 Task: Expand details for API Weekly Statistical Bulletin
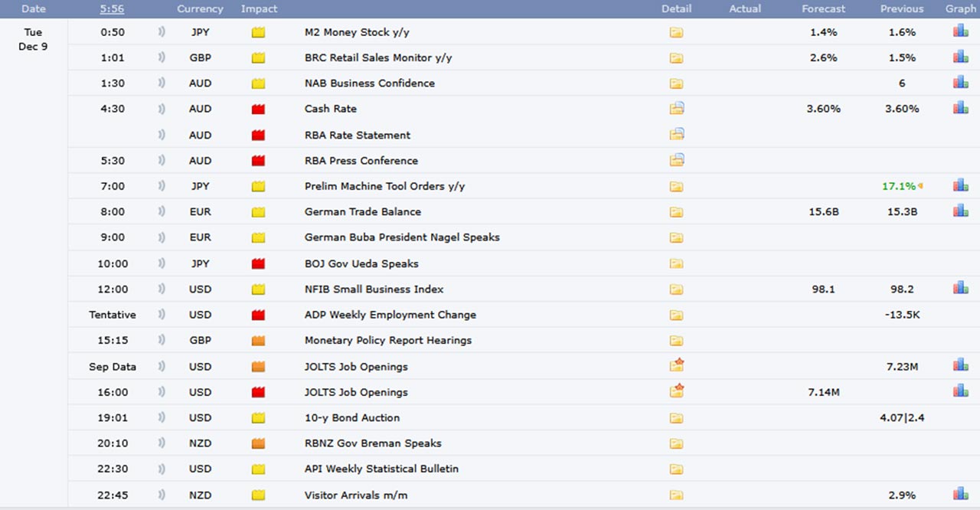676,469
